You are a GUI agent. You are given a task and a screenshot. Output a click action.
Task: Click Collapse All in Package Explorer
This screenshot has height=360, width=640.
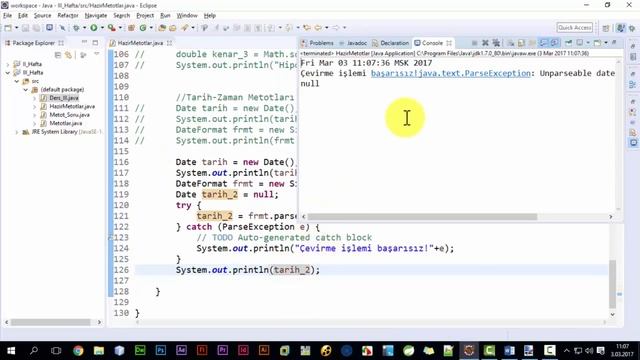[58, 55]
